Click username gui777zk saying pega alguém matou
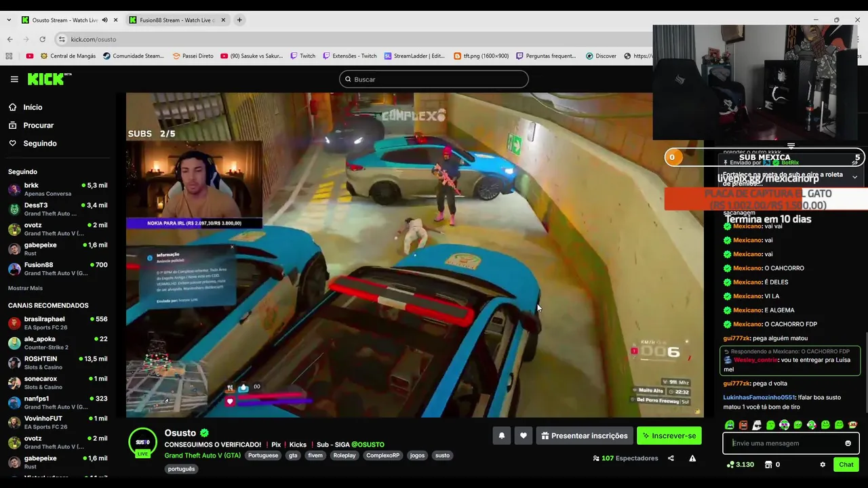The height and width of the screenshot is (488, 868). point(737,338)
